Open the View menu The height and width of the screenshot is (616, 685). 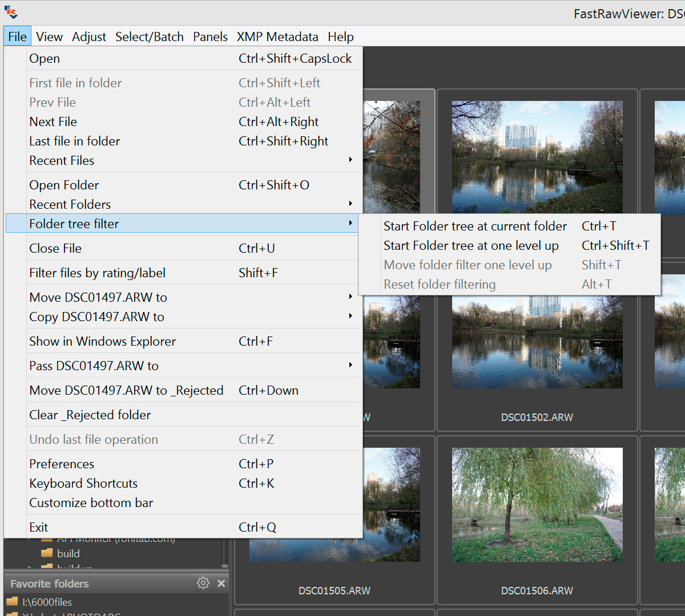click(x=49, y=37)
